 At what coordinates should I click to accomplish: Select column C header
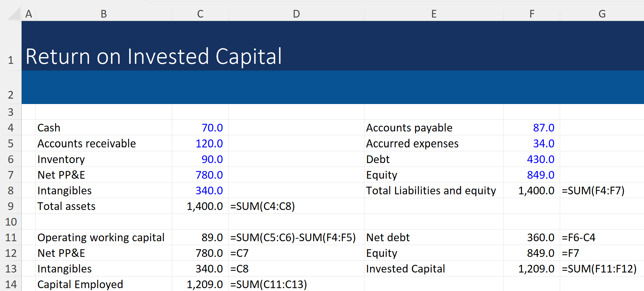click(x=200, y=14)
